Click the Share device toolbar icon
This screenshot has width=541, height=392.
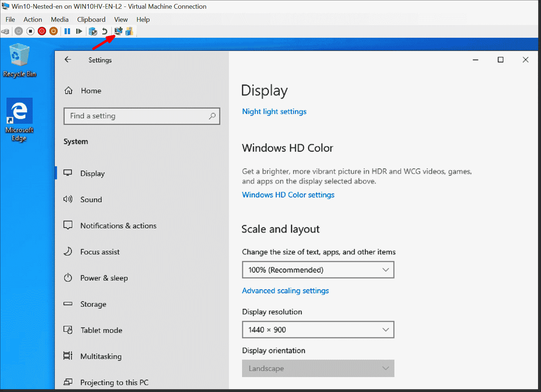[129, 31]
